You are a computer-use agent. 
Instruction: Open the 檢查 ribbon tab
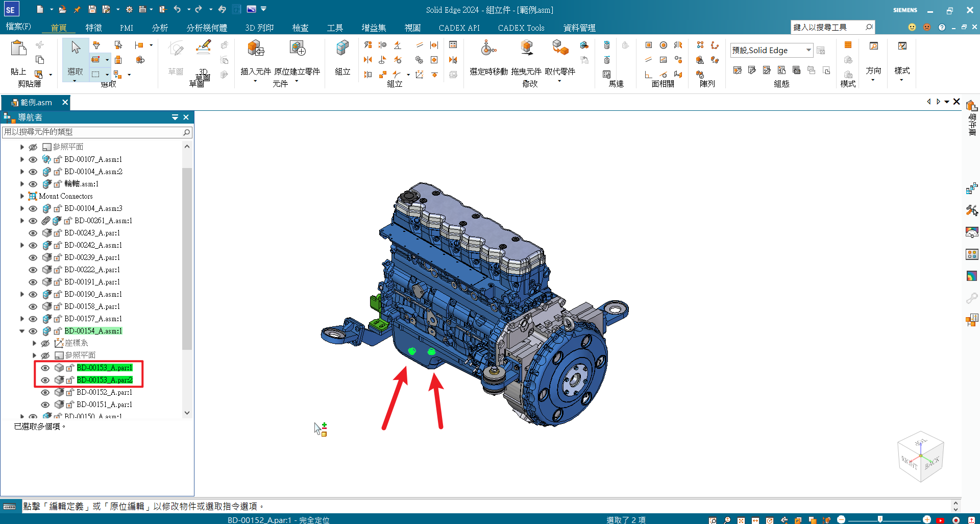pyautogui.click(x=300, y=28)
